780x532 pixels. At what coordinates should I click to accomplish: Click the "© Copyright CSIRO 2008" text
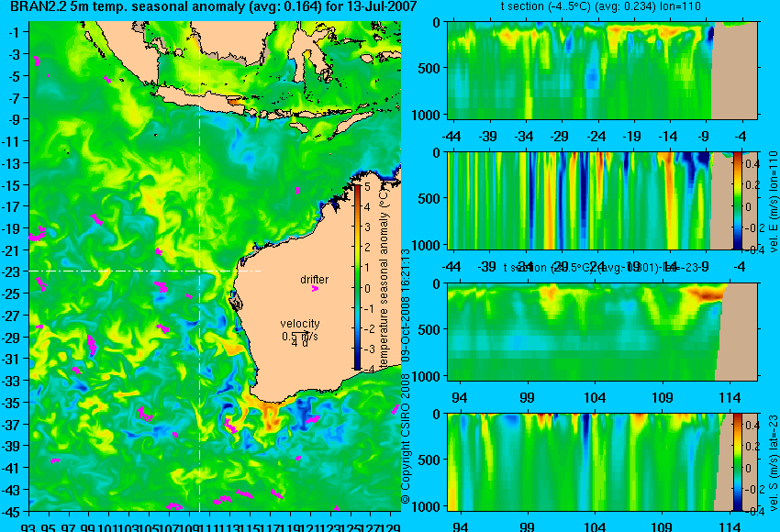(x=406, y=439)
